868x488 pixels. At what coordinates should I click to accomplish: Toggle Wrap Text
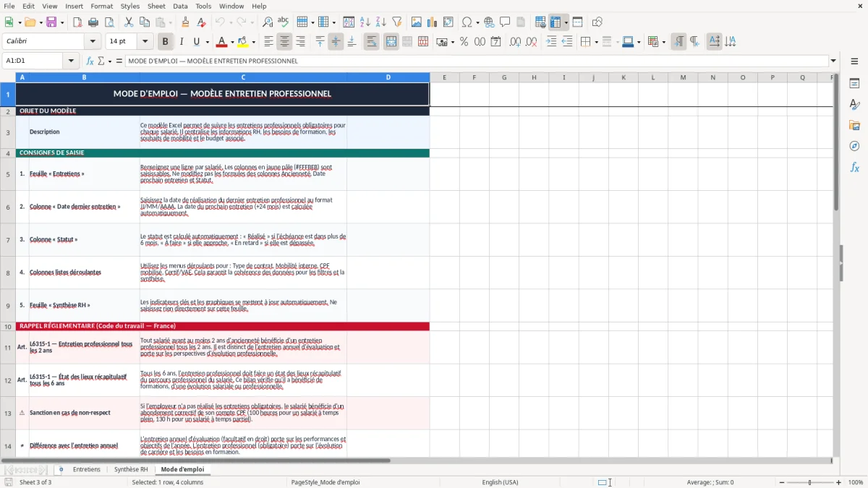tap(372, 42)
